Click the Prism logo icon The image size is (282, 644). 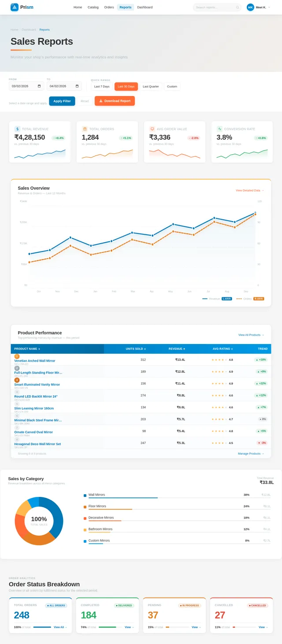pos(15,7)
